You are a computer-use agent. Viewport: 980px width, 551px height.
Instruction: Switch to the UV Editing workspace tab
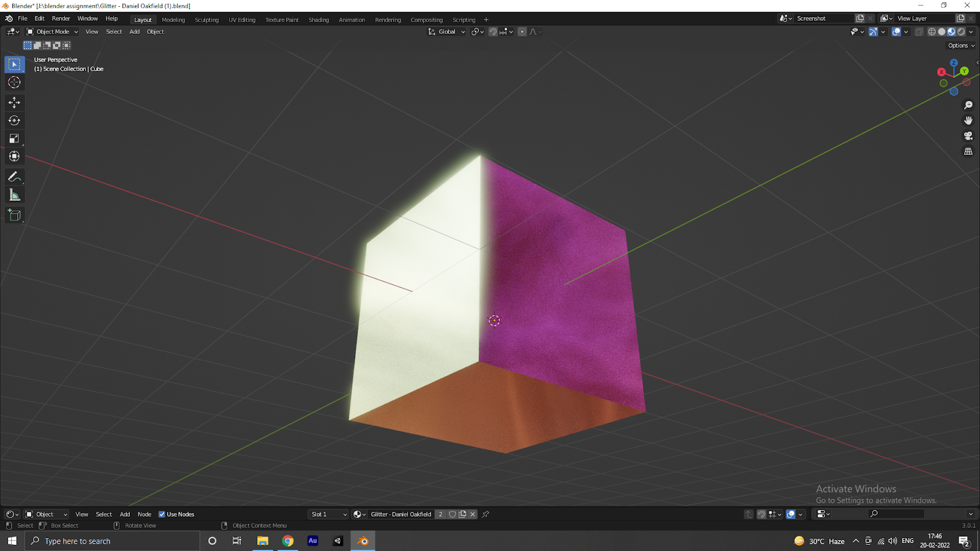click(x=242, y=20)
